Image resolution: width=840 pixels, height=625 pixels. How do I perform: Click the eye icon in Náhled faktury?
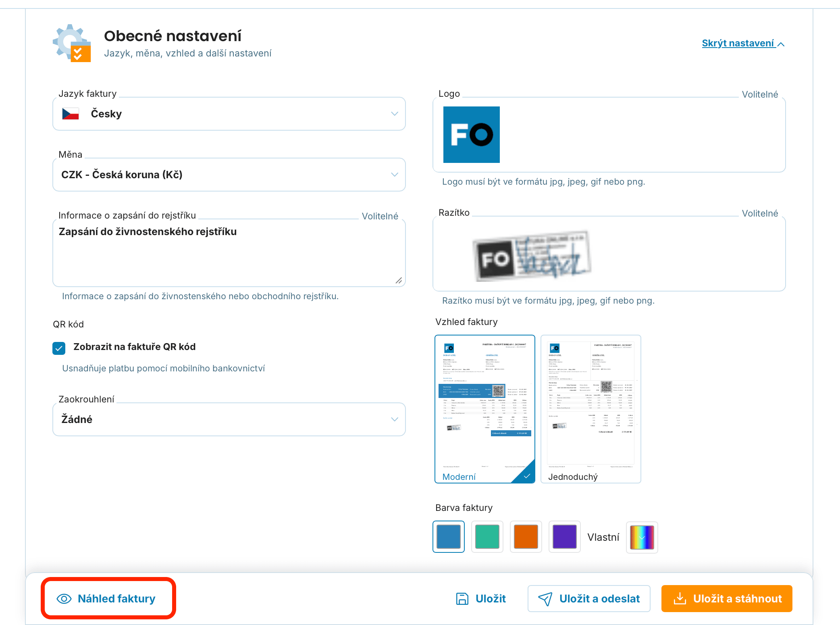pos(64,599)
